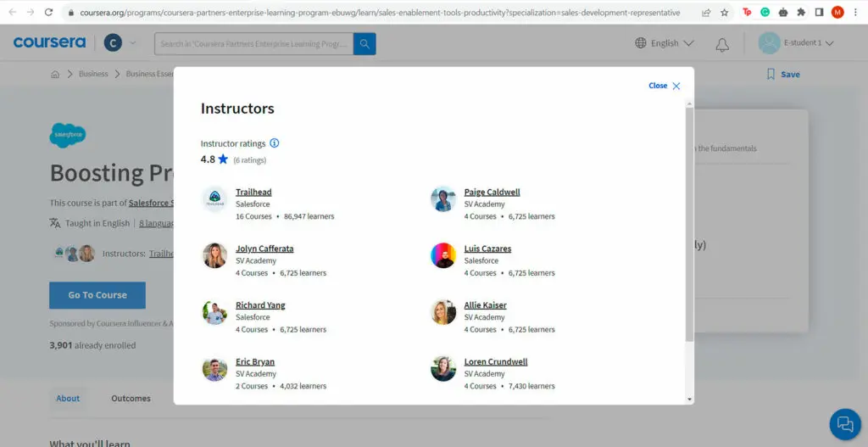Click Jolyn Cafferata's avatar photo

point(214,255)
